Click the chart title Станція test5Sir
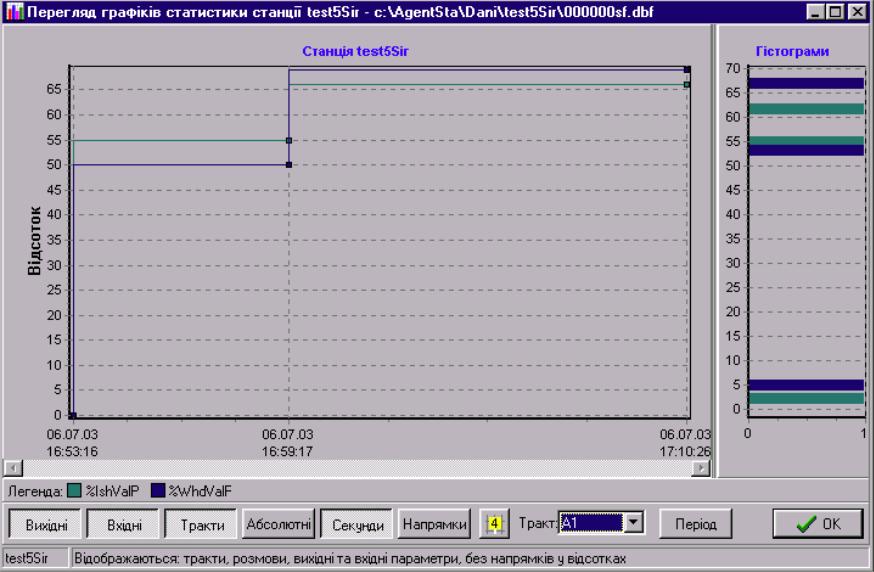874x572 pixels. click(x=355, y=51)
